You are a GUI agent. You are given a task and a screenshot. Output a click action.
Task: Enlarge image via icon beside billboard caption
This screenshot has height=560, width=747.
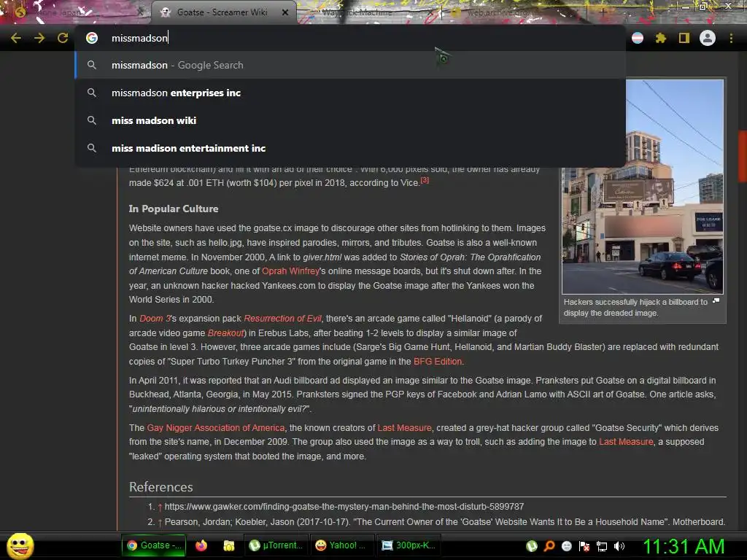pyautogui.click(x=716, y=301)
